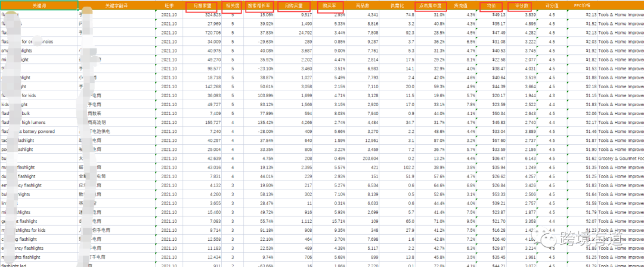Click the -29.63% growth rate cell

click(260, 42)
